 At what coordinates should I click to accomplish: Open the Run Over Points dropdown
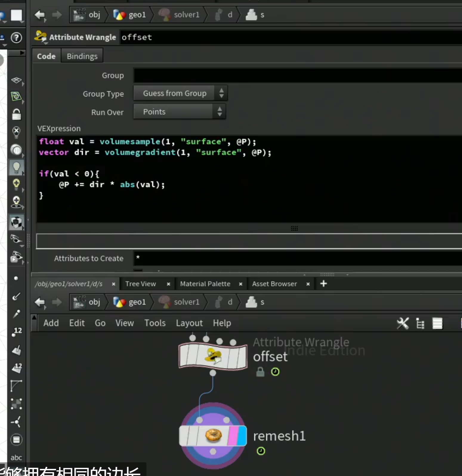180,112
